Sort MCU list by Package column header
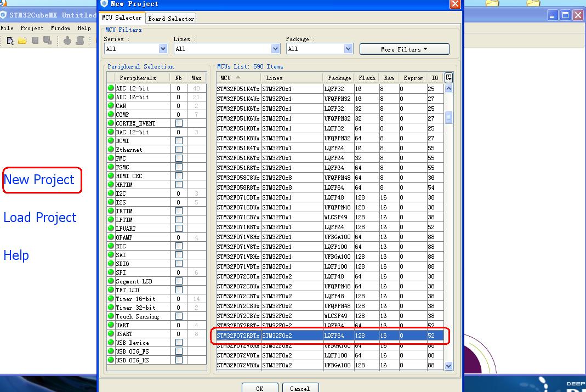 339,78
